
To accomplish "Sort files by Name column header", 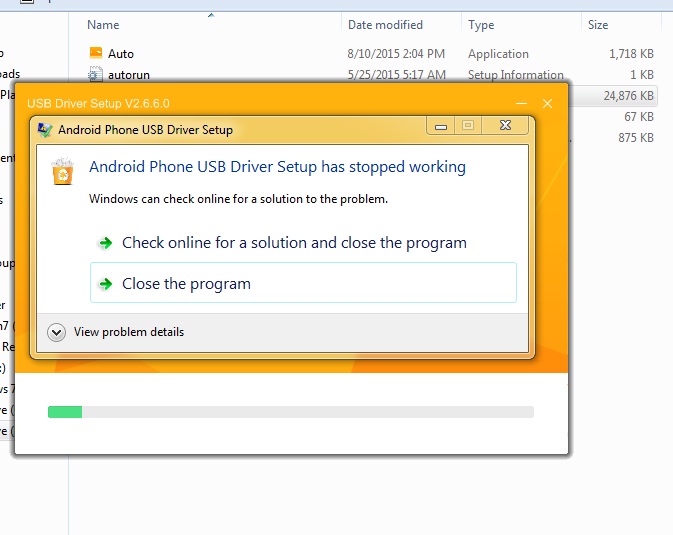I will 103,25.
